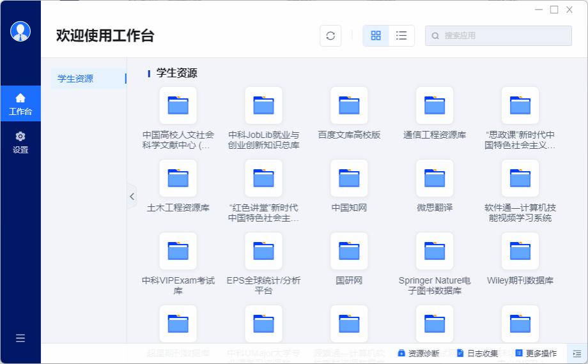This screenshot has width=588, height=364.
Task: Collapse the category side panel
Action: click(132, 197)
